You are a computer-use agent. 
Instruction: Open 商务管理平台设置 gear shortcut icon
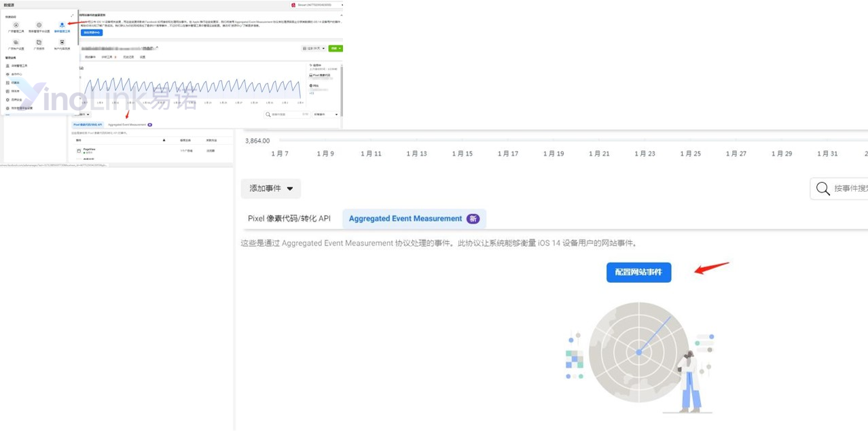pyautogui.click(x=39, y=25)
